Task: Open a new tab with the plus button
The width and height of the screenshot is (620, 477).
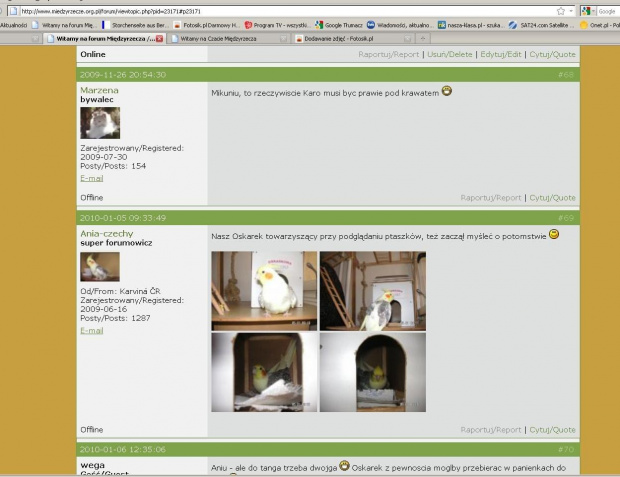Action: tap(423, 39)
